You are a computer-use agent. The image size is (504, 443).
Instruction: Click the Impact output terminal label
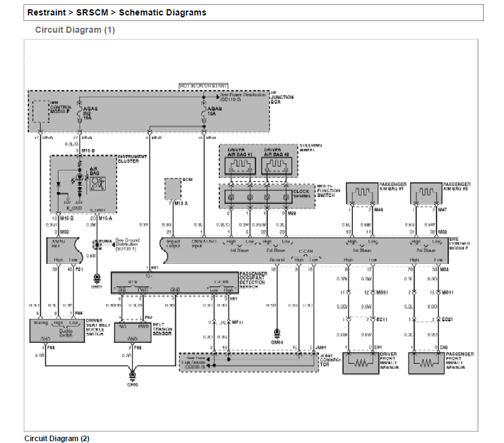pyautogui.click(x=173, y=243)
